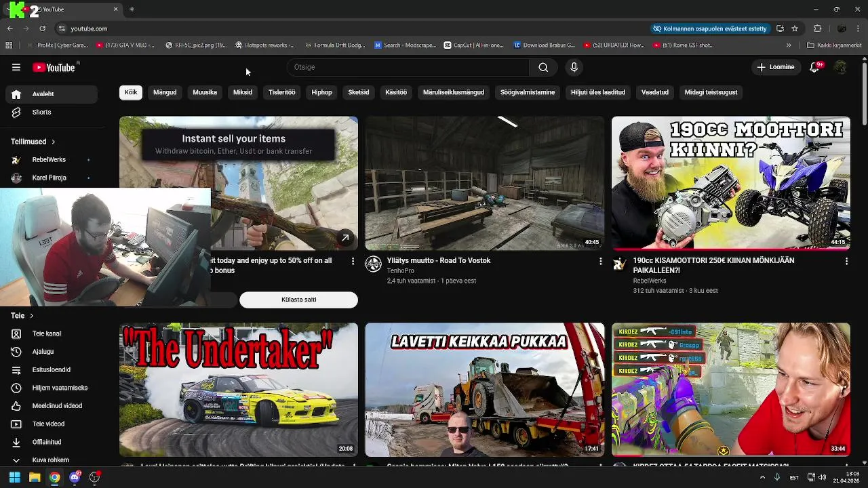The width and height of the screenshot is (868, 488).
Task: Select the Söögivalmistamine filter chip
Action: click(528, 92)
